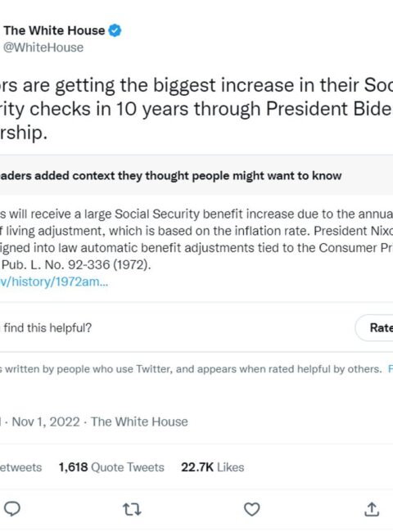
Task: Open the share upload icon
Action: pos(372,509)
